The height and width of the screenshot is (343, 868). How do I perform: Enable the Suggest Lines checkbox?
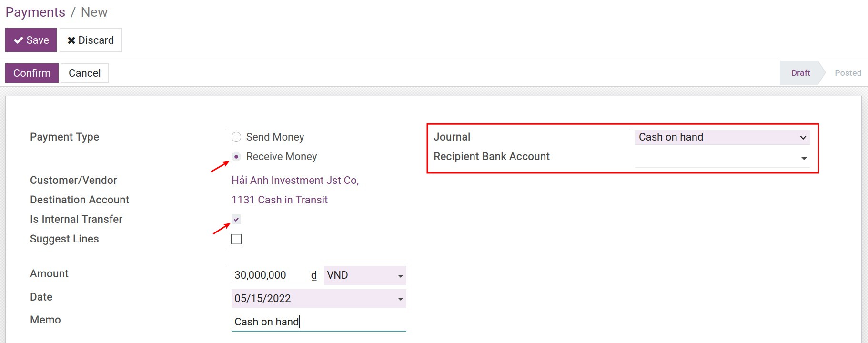click(x=236, y=239)
